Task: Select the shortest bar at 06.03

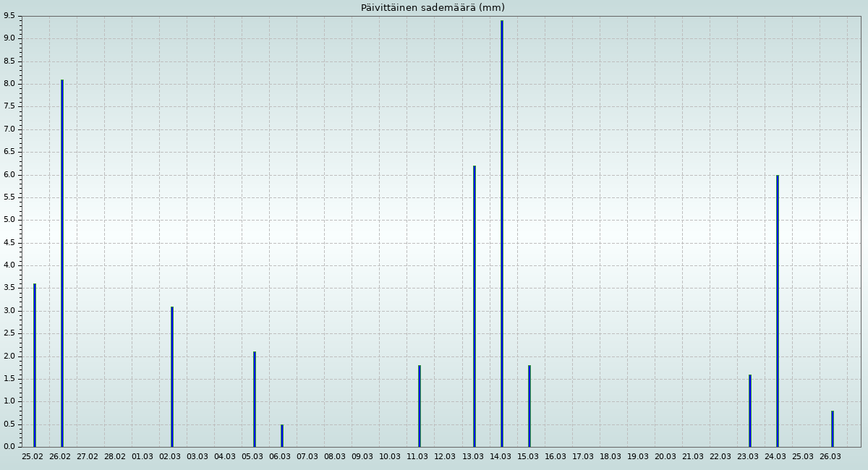Action: (281, 436)
